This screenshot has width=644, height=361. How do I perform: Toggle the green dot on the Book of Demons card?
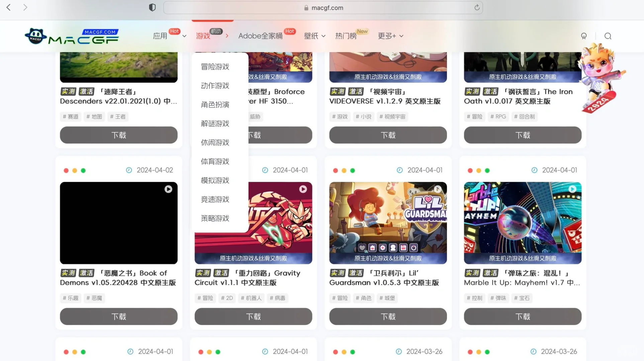(x=83, y=170)
